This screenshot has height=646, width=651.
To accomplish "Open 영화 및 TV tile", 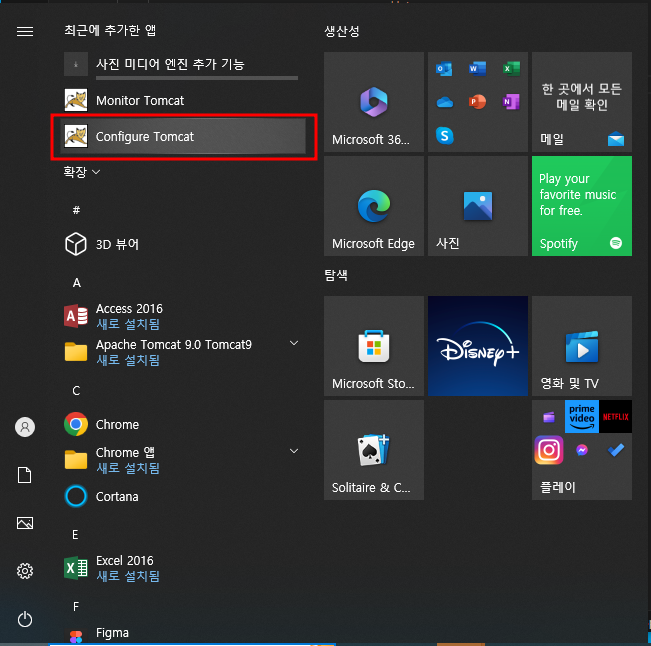I will (582, 346).
